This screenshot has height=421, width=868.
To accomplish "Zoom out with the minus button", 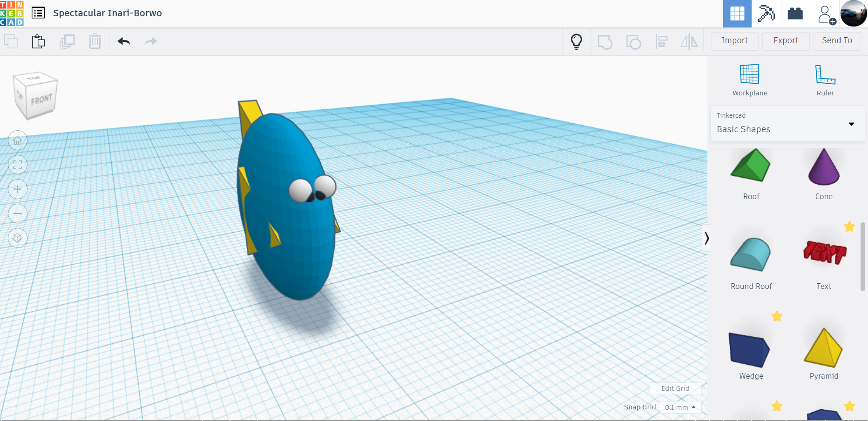I will coord(18,214).
